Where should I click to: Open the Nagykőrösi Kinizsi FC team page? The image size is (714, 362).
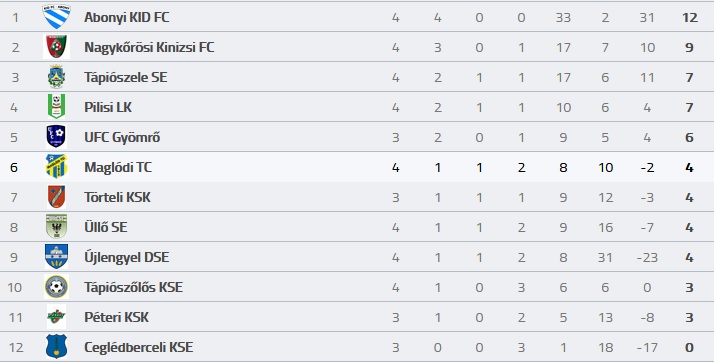149,47
